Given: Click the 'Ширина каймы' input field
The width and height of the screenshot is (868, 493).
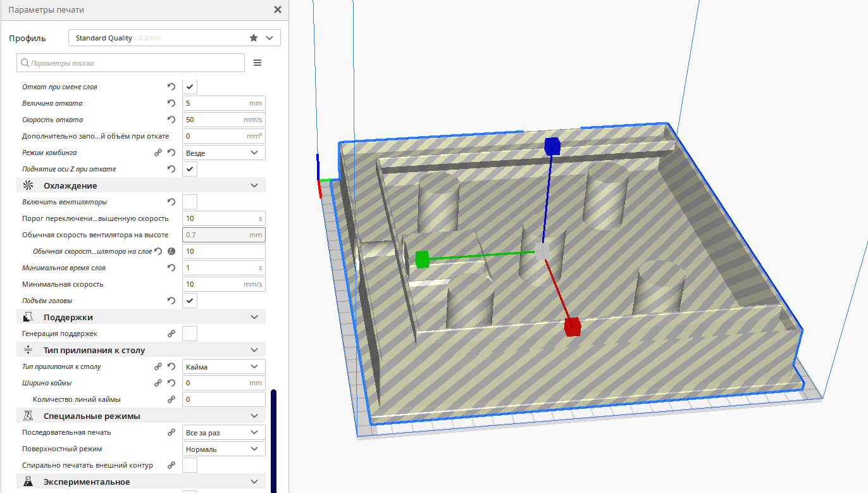Looking at the screenshot, I should tap(224, 383).
